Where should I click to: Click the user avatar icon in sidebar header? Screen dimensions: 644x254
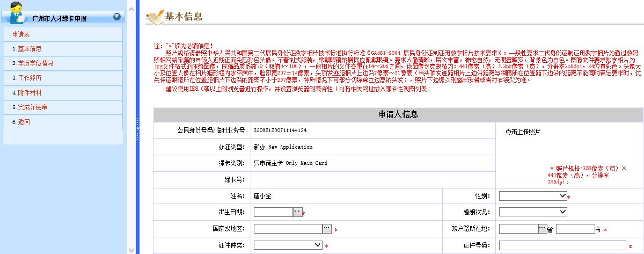pyautogui.click(x=17, y=13)
